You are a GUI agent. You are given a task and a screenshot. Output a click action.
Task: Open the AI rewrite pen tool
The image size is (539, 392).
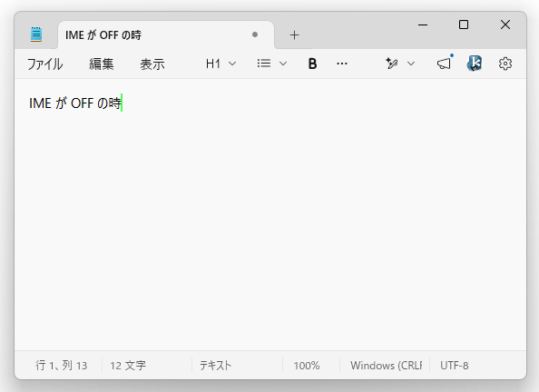pyautogui.click(x=391, y=64)
